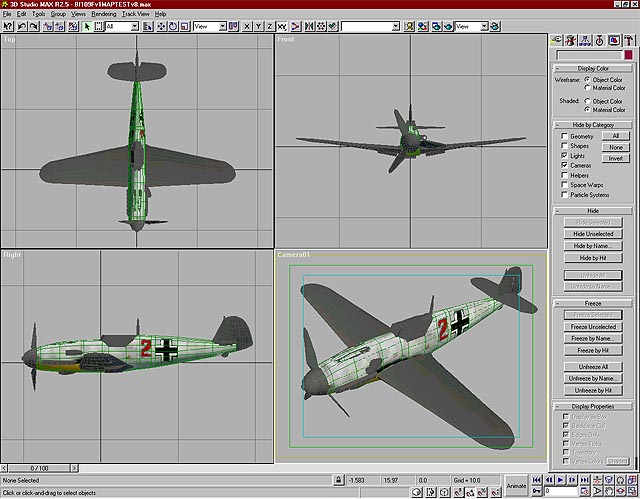
Task: Activate the Unlink Selection tool
Action: (x=60, y=27)
